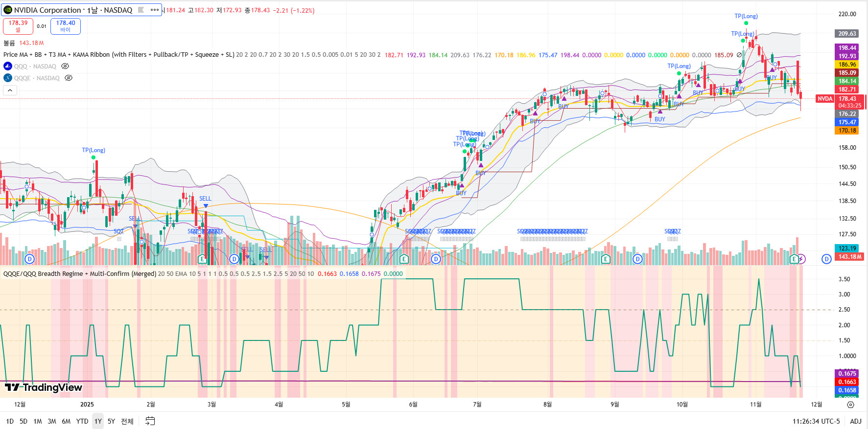This screenshot has height=429, width=868.
Task: Select the 5Y time range
Action: (x=111, y=421)
